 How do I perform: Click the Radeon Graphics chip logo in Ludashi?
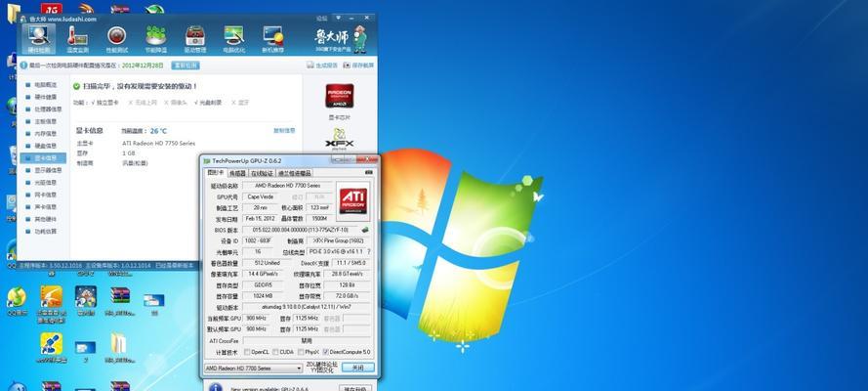[x=340, y=96]
